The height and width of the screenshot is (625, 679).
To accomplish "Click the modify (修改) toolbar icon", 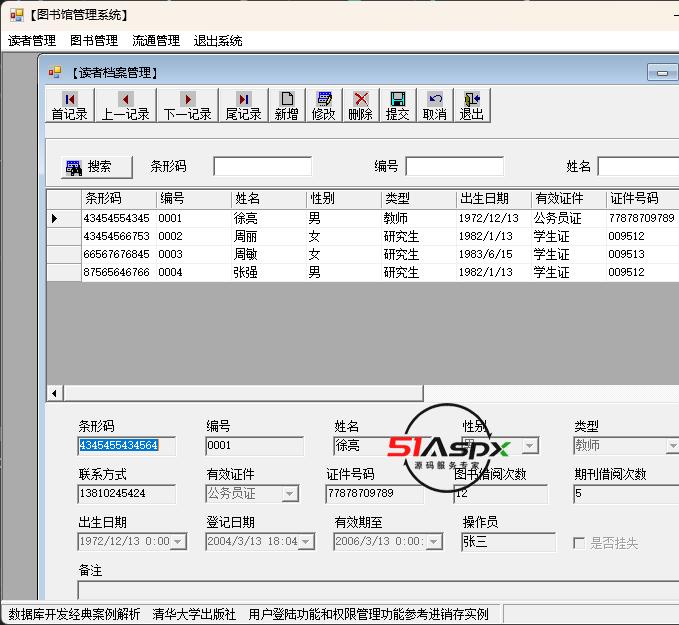I will pos(324,105).
